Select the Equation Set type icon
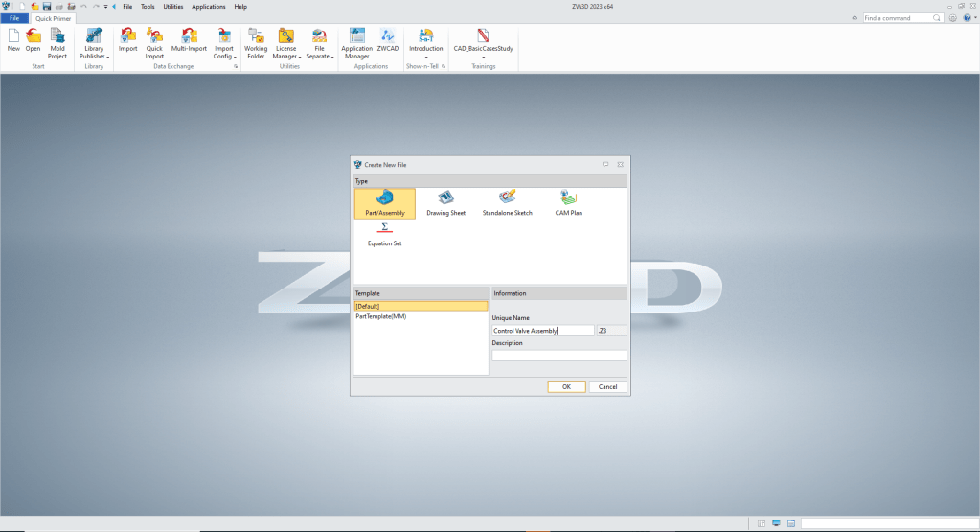980x532 pixels. coord(384,228)
